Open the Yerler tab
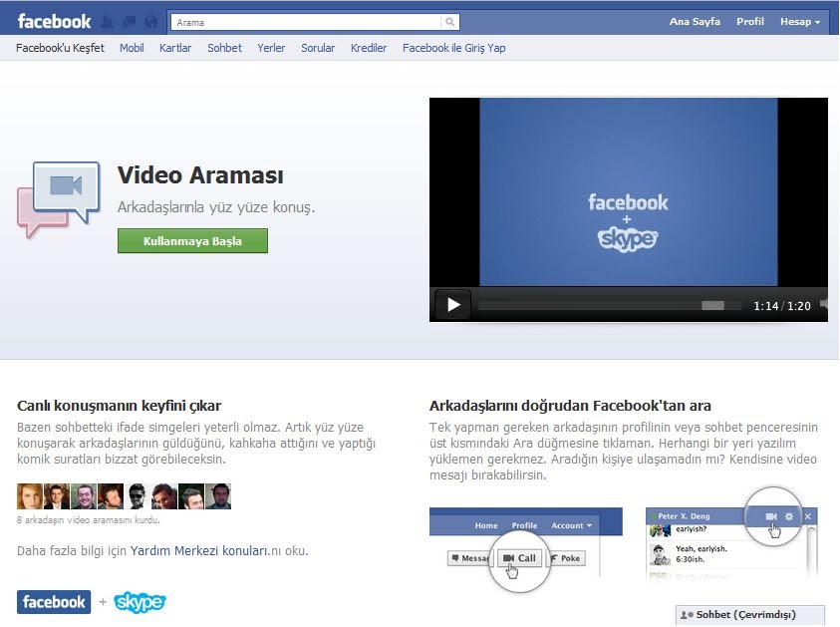Viewport: 840px width, 627px height. pos(271,48)
